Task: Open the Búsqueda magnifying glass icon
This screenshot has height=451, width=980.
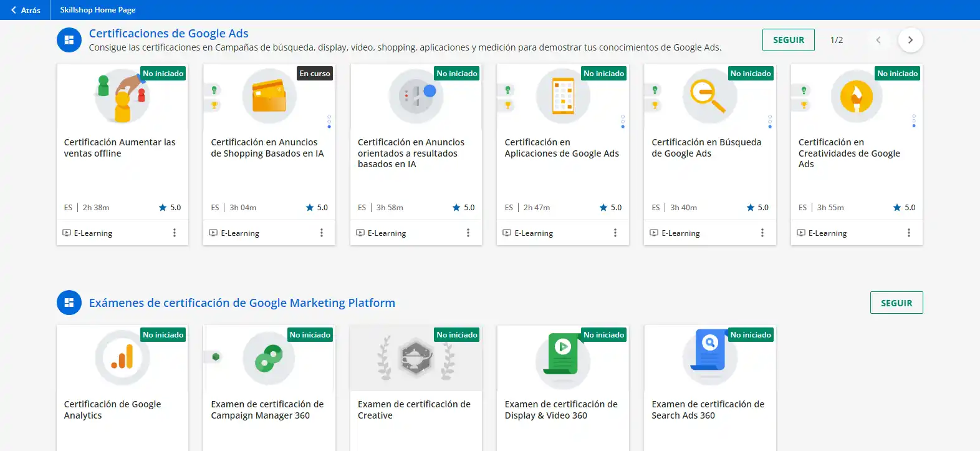Action: click(710, 96)
